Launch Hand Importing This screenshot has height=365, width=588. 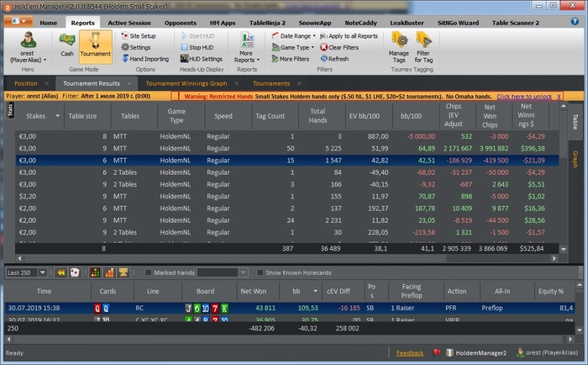tap(145, 59)
